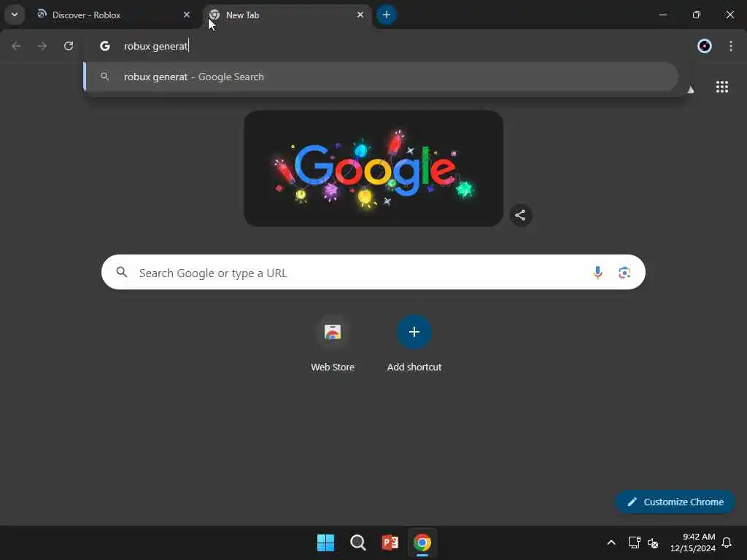Click the Add shortcut button
The height and width of the screenshot is (560, 747).
[414, 344]
